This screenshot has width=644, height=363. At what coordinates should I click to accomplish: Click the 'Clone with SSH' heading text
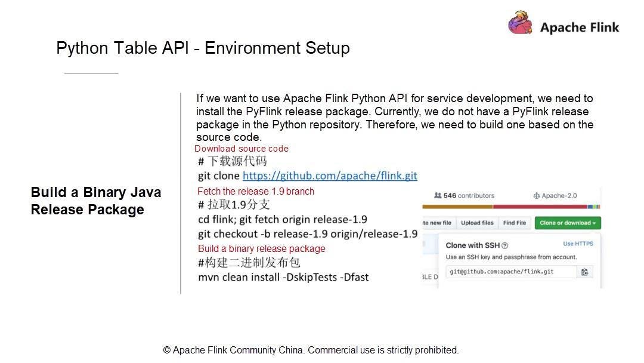pyautogui.click(x=473, y=245)
